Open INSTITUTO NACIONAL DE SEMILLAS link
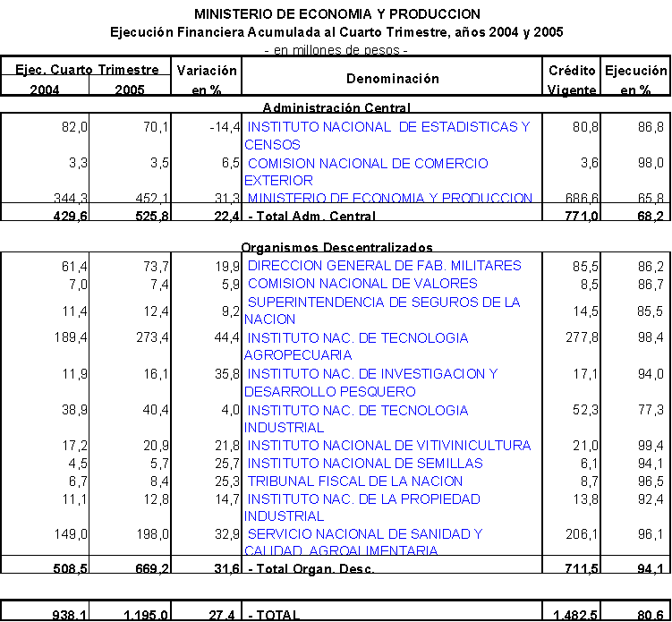 (365, 464)
